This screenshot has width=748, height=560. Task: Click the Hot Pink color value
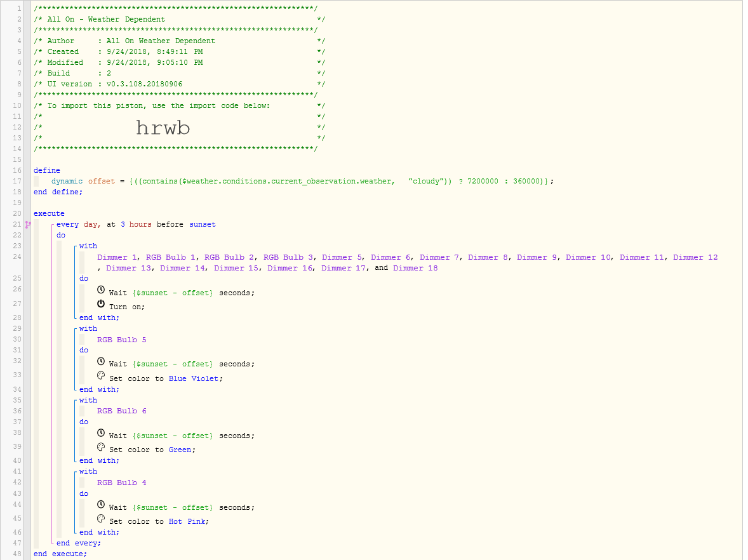pos(187,521)
